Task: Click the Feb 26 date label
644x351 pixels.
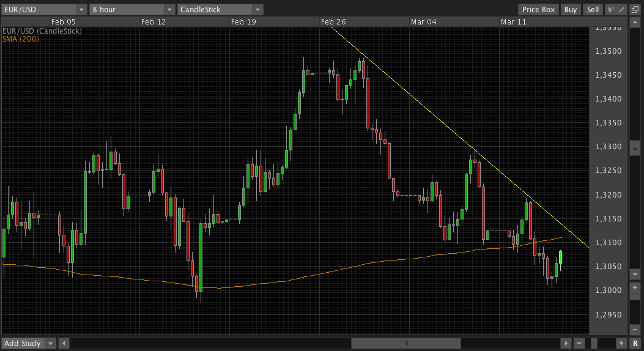Action: tap(333, 22)
